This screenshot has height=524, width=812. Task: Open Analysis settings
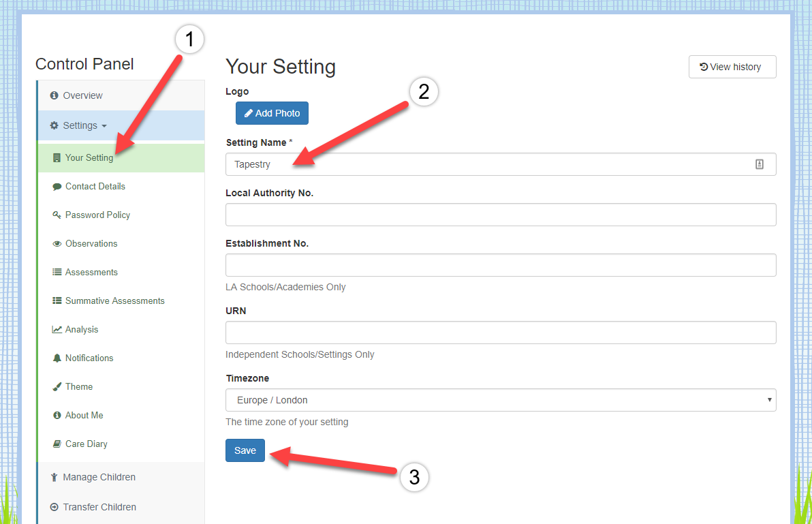coord(122,329)
